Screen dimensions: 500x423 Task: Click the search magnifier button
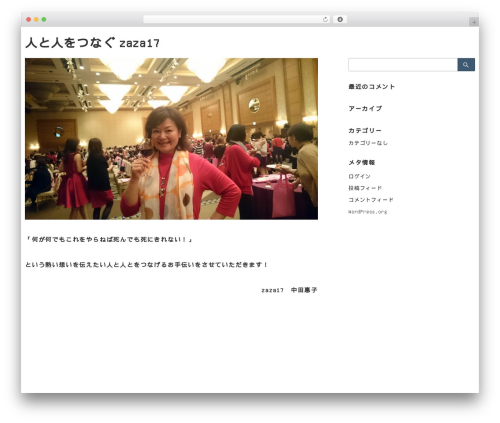pyautogui.click(x=466, y=65)
